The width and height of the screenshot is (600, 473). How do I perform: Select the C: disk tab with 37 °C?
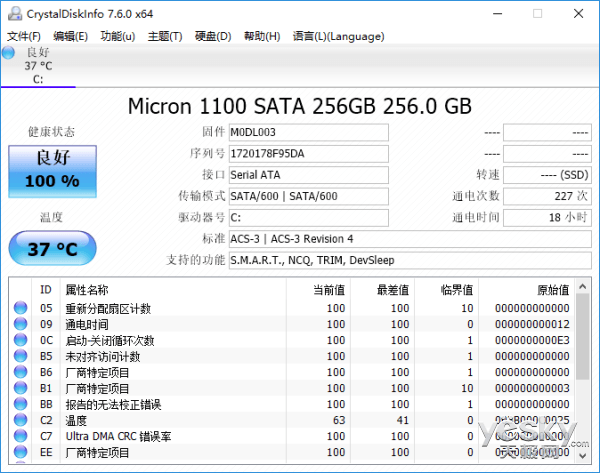[38, 66]
